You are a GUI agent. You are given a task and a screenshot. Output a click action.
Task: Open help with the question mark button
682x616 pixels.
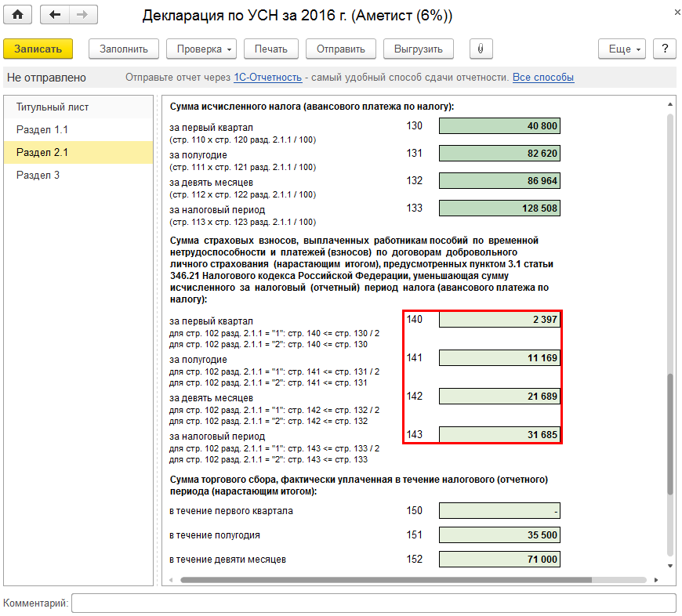pyautogui.click(x=665, y=49)
